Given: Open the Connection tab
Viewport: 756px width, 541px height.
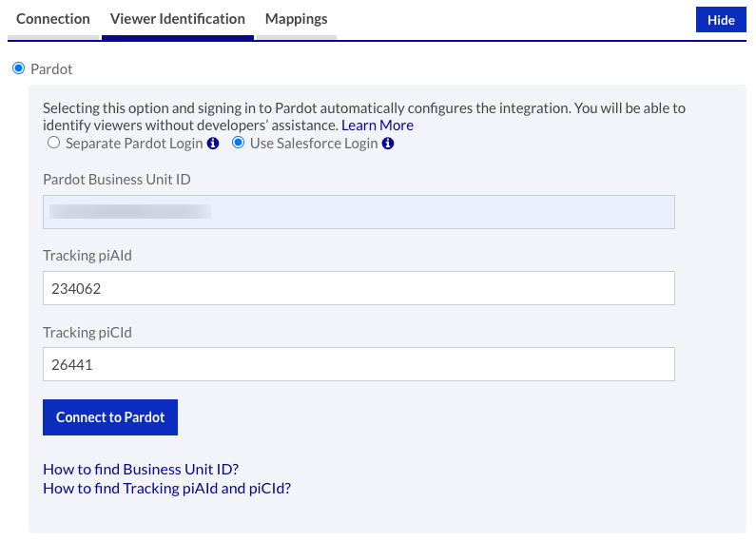Looking at the screenshot, I should pos(53,19).
